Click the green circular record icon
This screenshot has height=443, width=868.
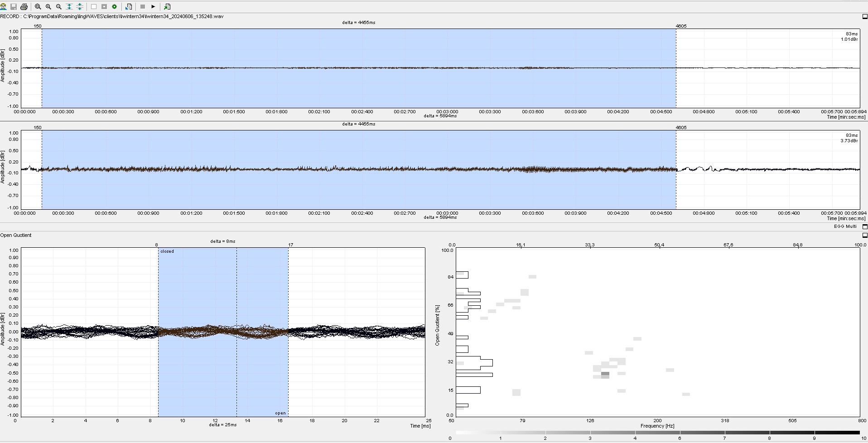(x=115, y=7)
